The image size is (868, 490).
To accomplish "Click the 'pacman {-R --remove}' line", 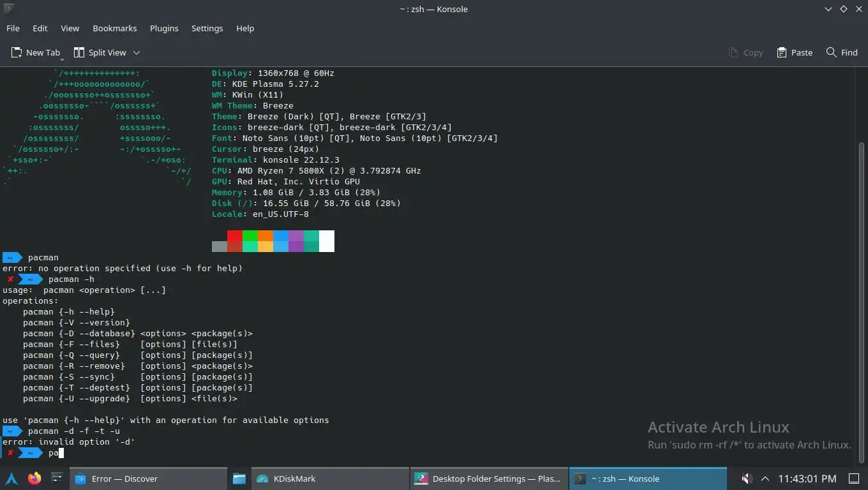I will tap(138, 366).
